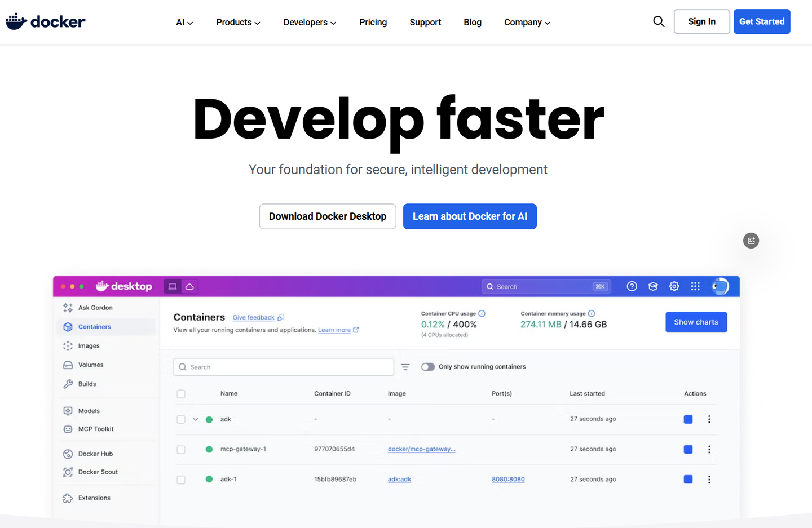The image size is (812, 528).
Task: Click the Ask Gordon sparkle icon
Action: [x=68, y=308]
